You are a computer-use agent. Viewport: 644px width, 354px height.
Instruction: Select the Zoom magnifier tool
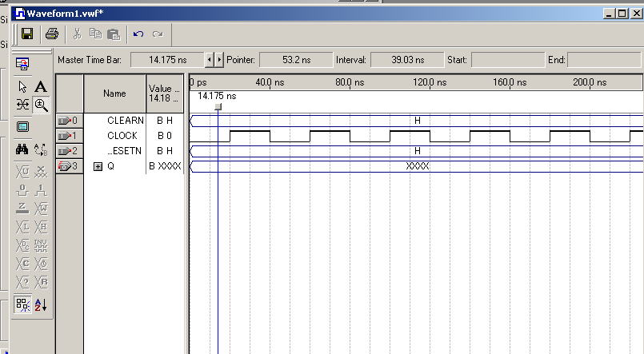click(41, 105)
